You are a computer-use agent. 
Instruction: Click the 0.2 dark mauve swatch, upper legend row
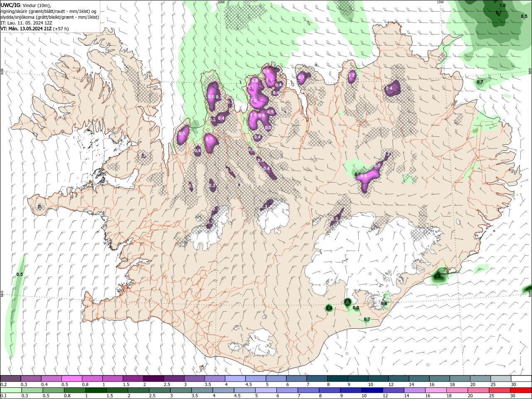10,379
